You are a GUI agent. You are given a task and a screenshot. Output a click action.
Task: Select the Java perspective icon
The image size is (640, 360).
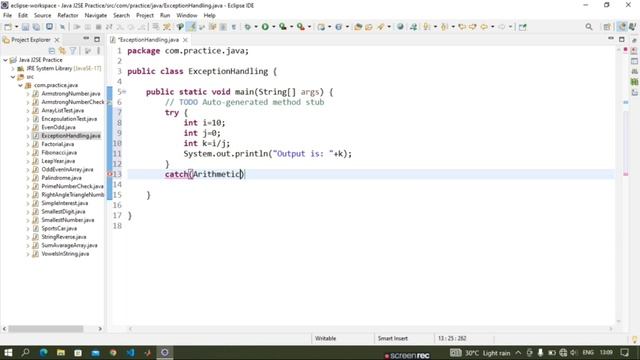click(x=621, y=27)
